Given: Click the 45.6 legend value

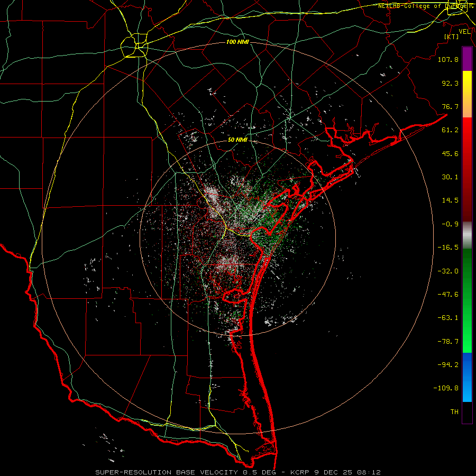Looking at the screenshot, I should [x=450, y=153].
